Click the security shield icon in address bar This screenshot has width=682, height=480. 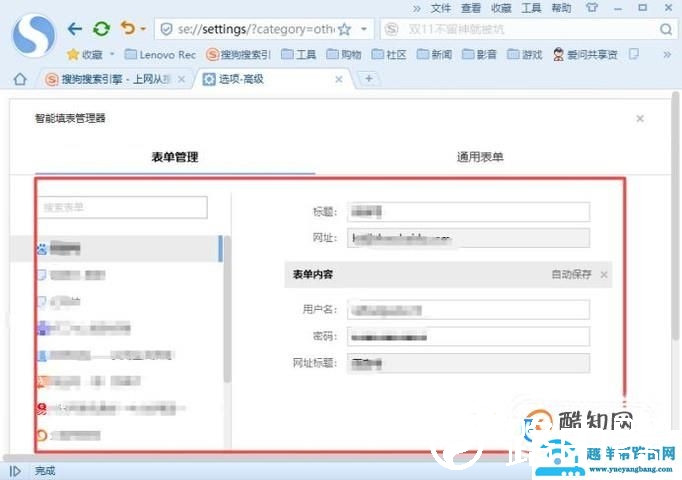click(166, 29)
